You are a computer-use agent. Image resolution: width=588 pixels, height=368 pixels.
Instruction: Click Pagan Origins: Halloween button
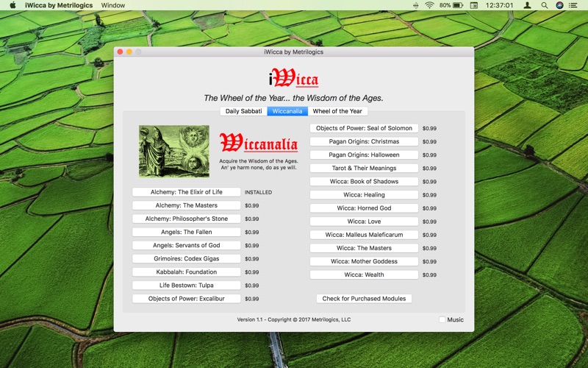coord(364,155)
